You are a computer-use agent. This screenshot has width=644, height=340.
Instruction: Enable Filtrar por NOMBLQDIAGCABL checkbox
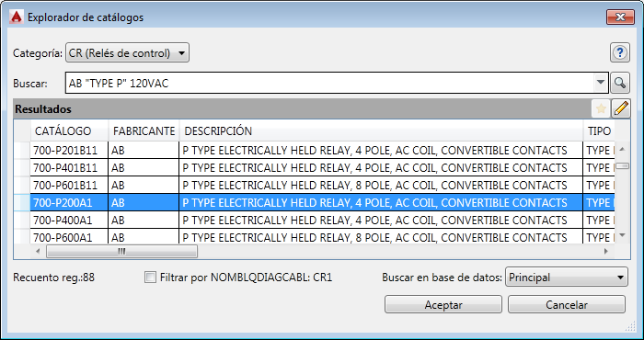pos(150,278)
